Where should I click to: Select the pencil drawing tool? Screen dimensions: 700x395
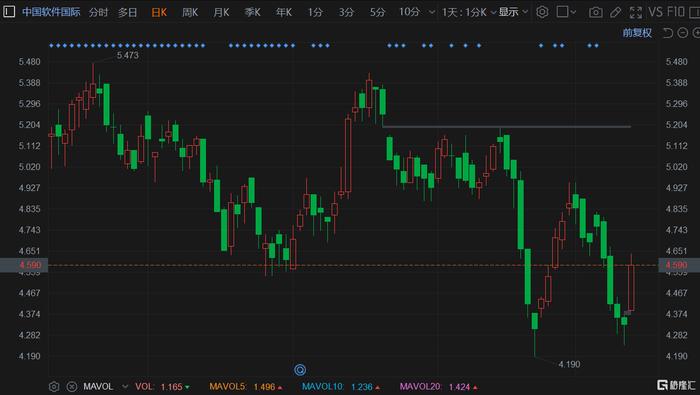point(616,12)
